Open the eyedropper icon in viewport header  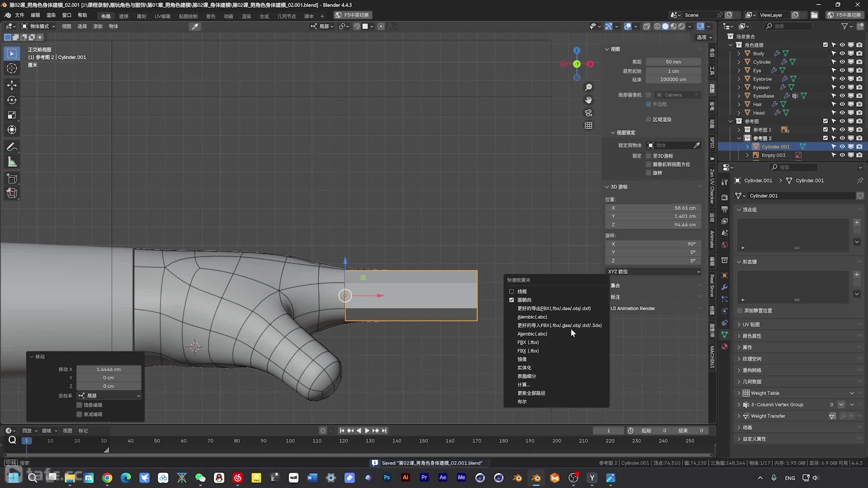coord(195,27)
